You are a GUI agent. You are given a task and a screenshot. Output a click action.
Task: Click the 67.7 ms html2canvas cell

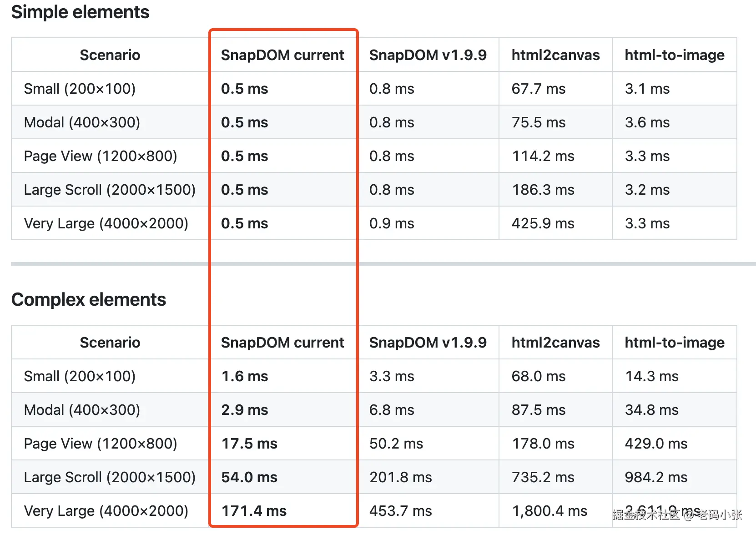click(539, 89)
